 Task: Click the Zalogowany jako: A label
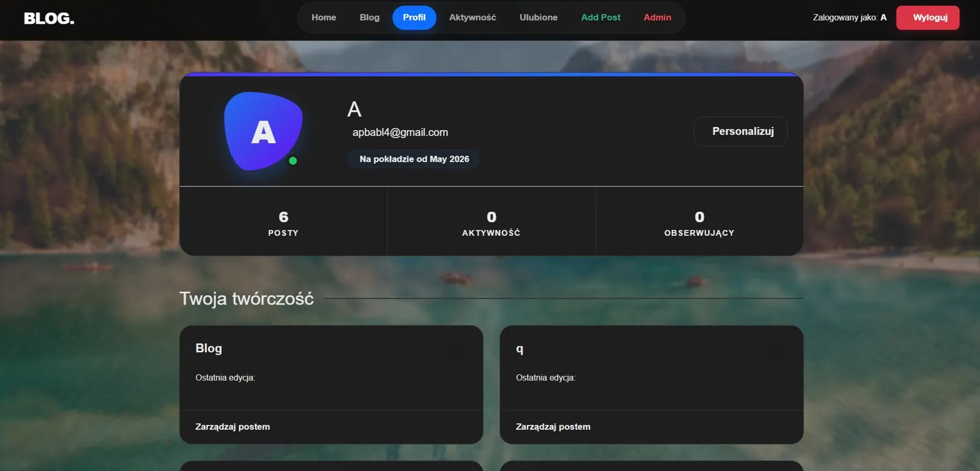click(850, 18)
